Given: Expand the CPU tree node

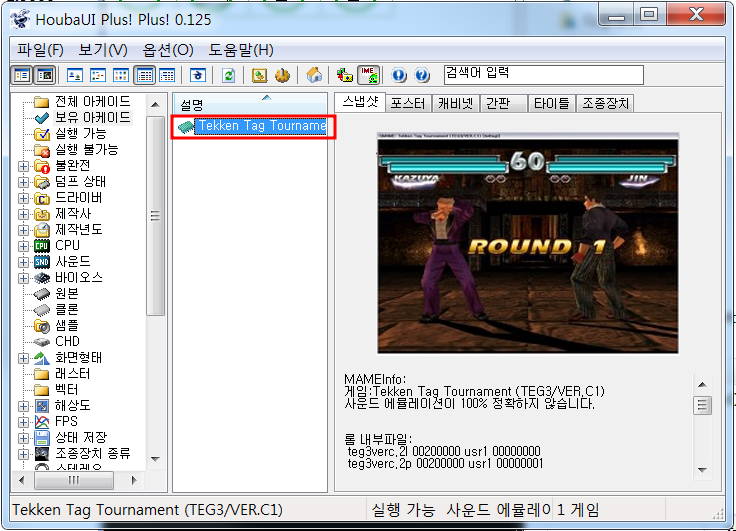Looking at the screenshot, I should click(23, 246).
